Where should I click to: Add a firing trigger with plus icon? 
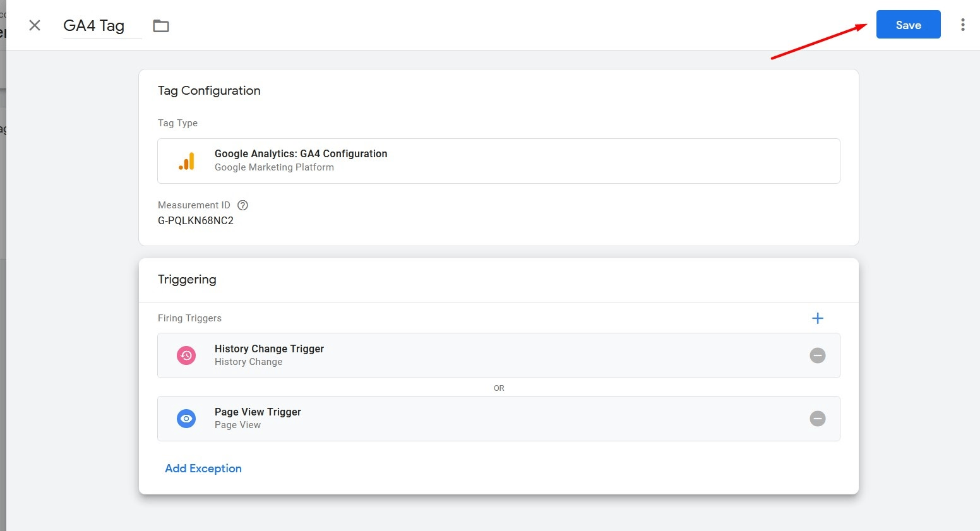point(817,318)
